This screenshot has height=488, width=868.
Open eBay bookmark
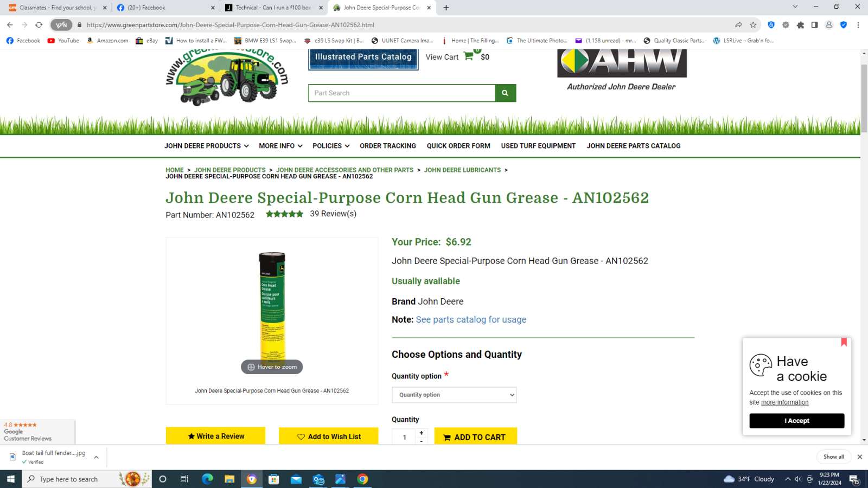pyautogui.click(x=147, y=41)
